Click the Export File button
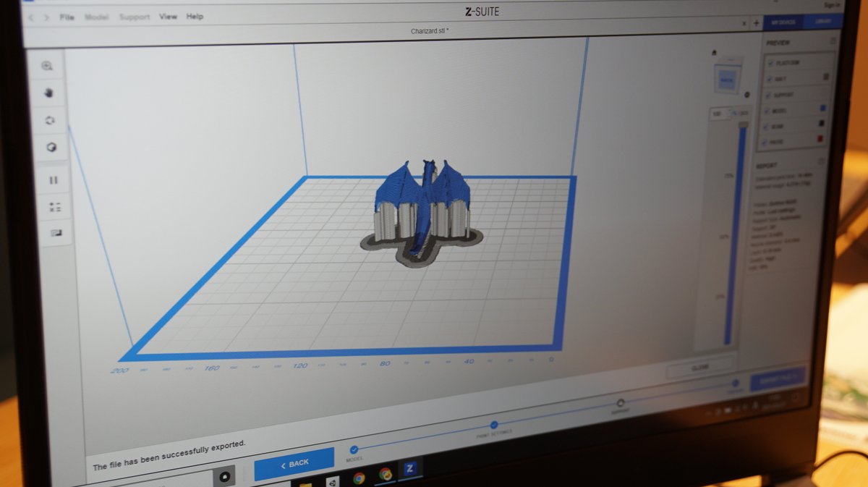Viewport: 868px width, 487px height. [x=778, y=378]
